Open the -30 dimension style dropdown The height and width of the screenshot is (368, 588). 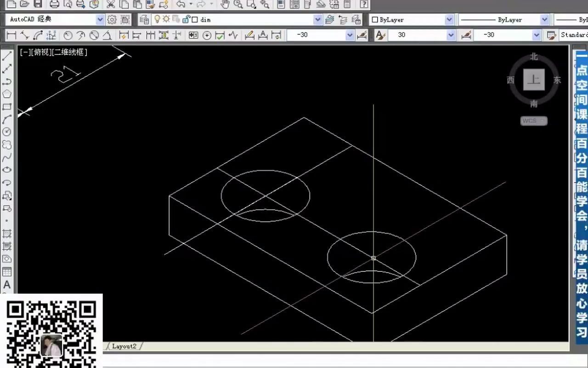(x=350, y=35)
